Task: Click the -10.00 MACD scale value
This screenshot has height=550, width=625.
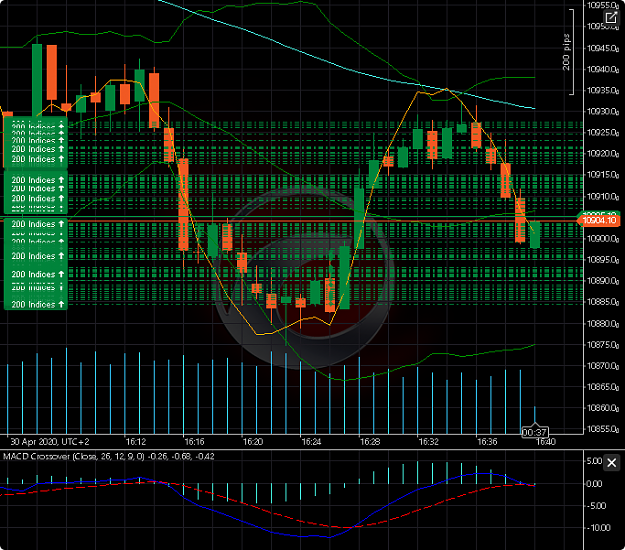Action: [598, 528]
